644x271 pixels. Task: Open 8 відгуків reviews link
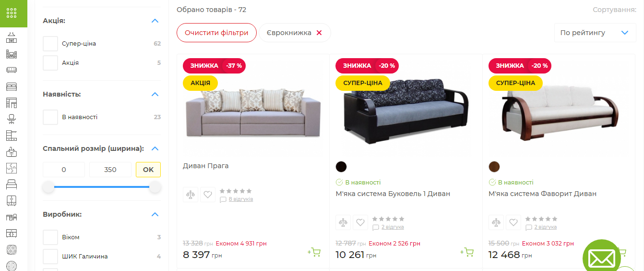pyautogui.click(x=240, y=199)
